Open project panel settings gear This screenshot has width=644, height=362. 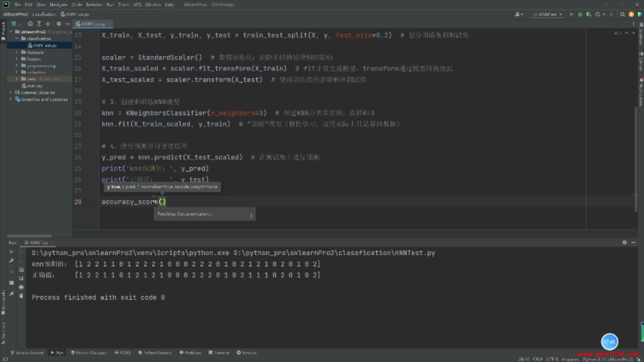pyautogui.click(x=59, y=24)
